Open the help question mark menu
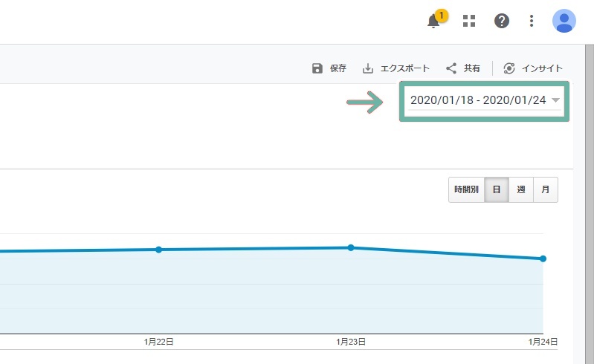Viewport: 594px width, 364px height. tap(502, 21)
